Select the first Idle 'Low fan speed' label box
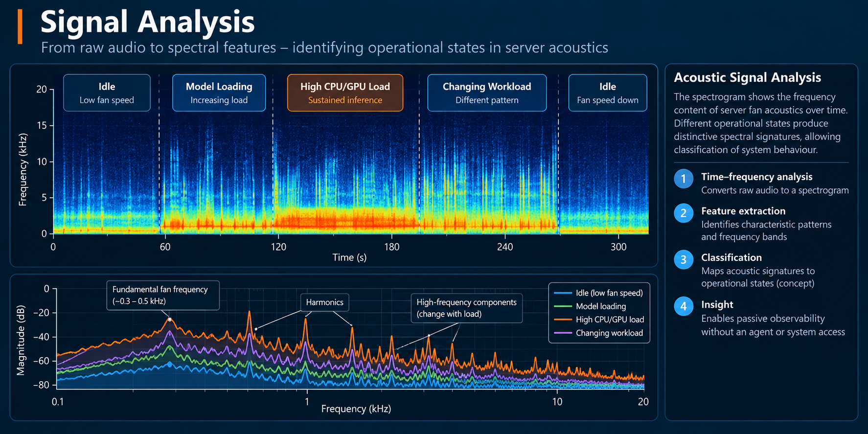The width and height of the screenshot is (868, 434). pyautogui.click(x=107, y=93)
